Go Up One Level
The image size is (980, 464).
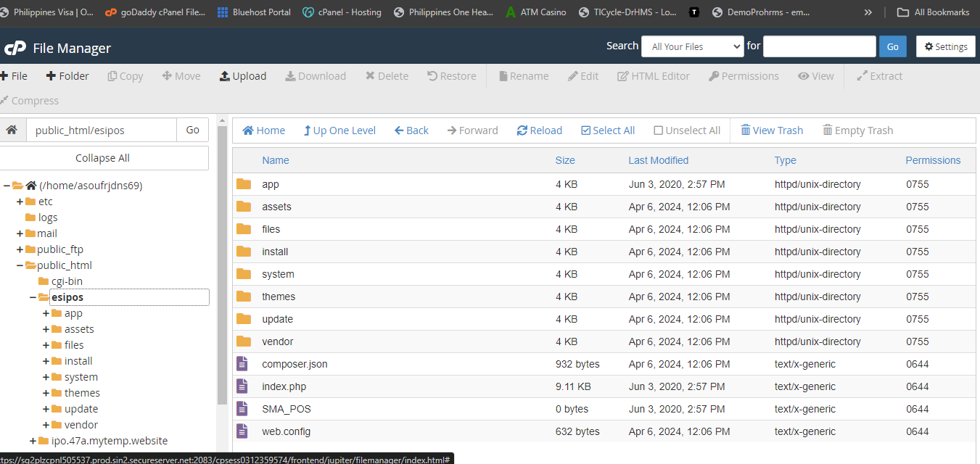(x=339, y=130)
